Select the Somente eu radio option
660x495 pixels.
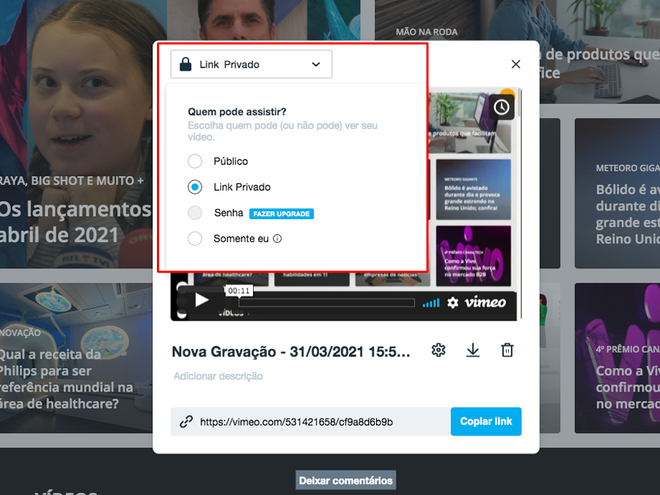point(195,239)
